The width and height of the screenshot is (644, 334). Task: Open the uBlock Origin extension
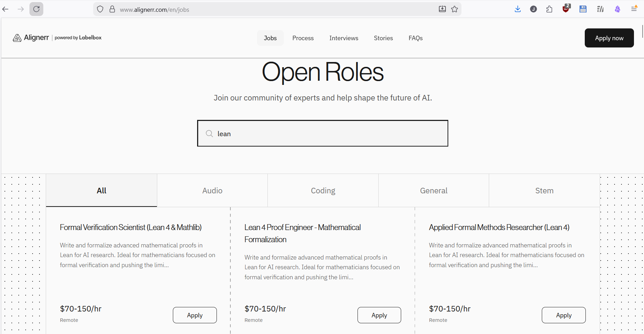(x=566, y=9)
